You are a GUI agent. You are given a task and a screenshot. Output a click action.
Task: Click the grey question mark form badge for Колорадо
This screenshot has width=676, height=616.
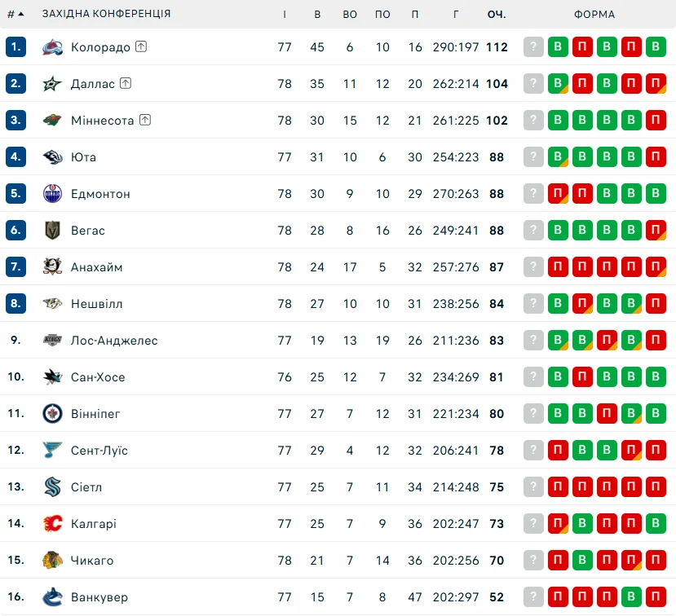[x=533, y=47]
